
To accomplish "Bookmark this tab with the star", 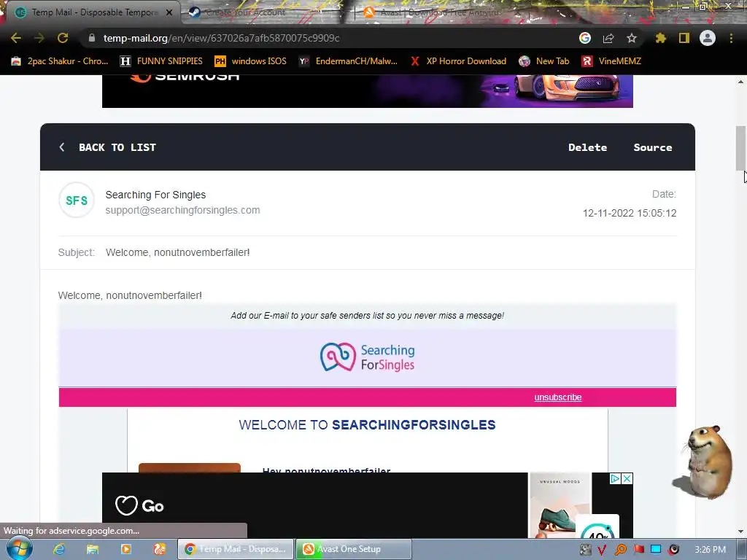I will (x=631, y=38).
